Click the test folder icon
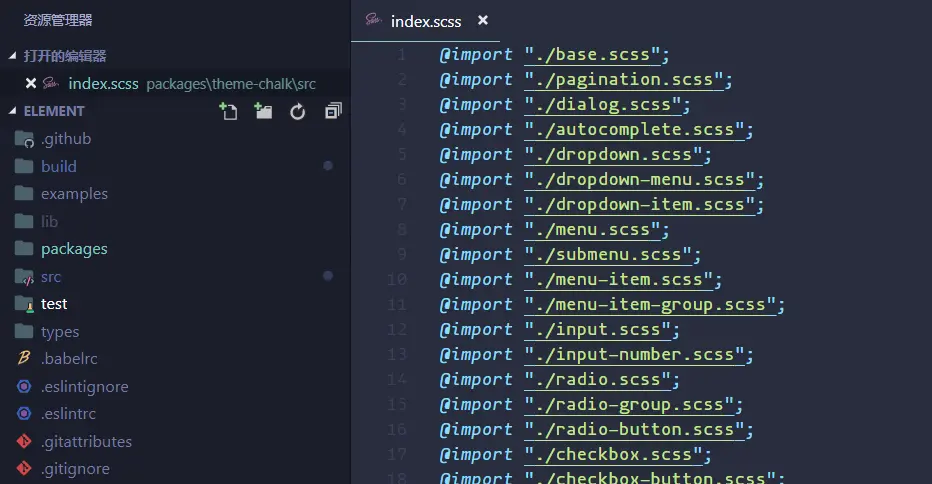 (x=24, y=304)
